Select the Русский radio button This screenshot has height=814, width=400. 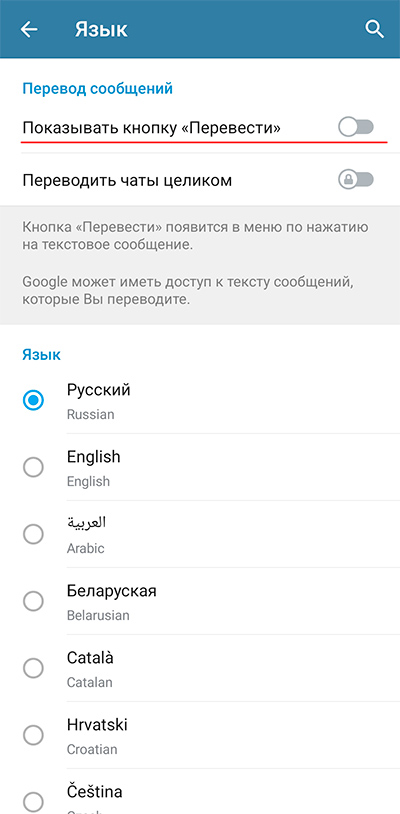[33, 400]
